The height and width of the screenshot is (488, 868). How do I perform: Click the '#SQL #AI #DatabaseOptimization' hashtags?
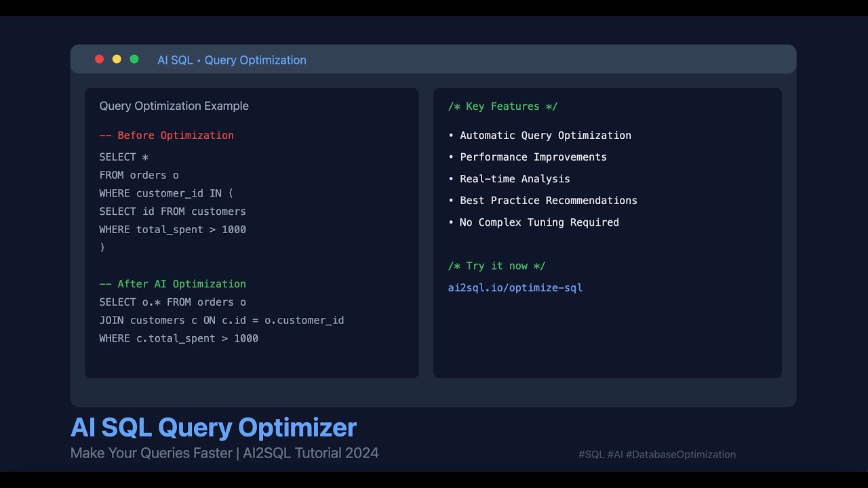click(x=657, y=454)
